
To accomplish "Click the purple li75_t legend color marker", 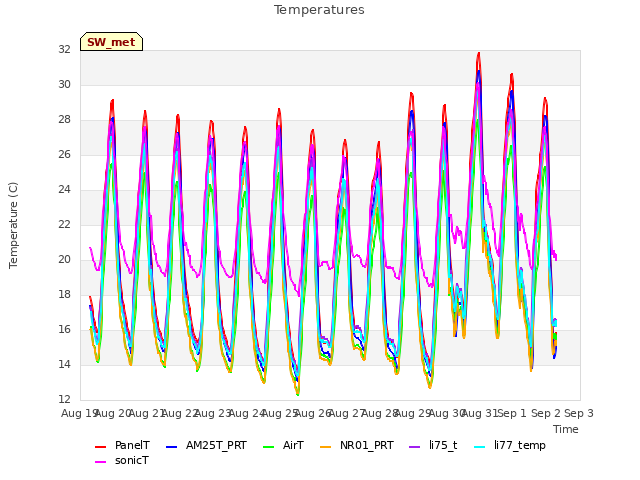I will pyautogui.click(x=415, y=447).
